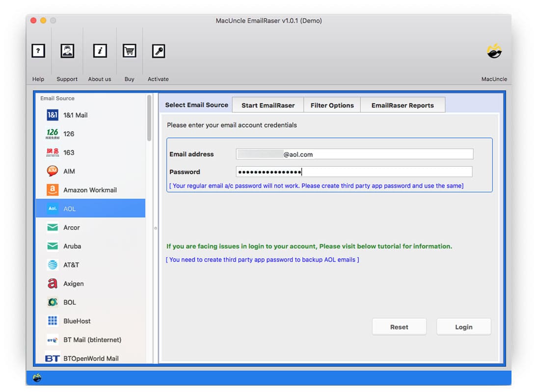Click the red close window button
Screen dimensions: 538x392
[33, 20]
